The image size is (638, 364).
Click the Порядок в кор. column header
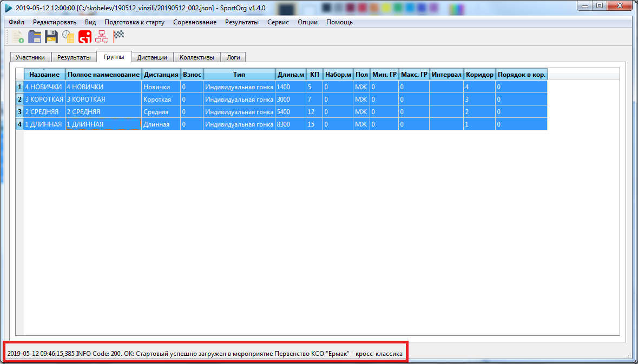(x=521, y=75)
